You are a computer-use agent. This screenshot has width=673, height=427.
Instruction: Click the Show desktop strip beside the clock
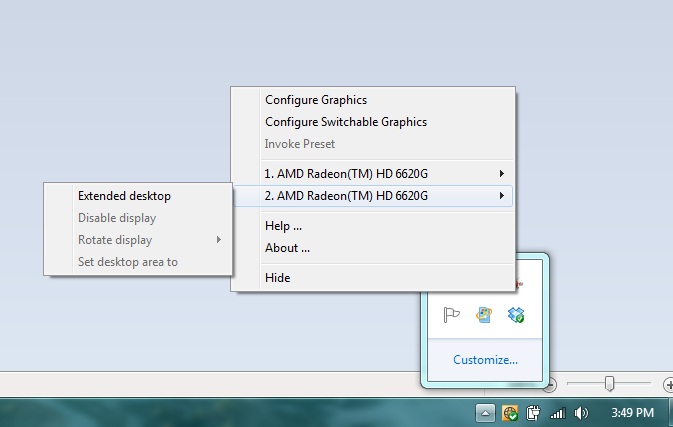click(x=670, y=413)
